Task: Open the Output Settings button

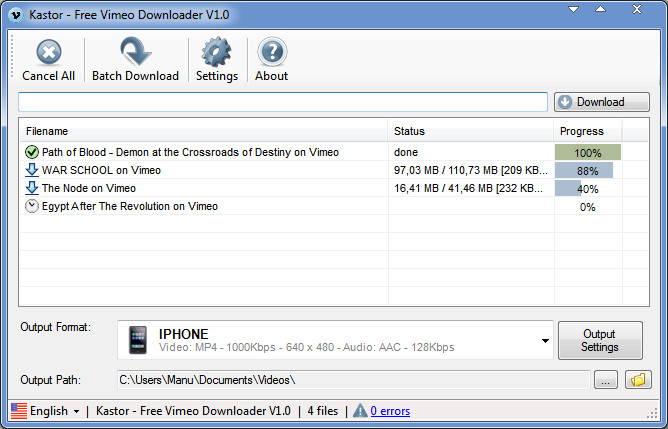Action: pos(599,341)
